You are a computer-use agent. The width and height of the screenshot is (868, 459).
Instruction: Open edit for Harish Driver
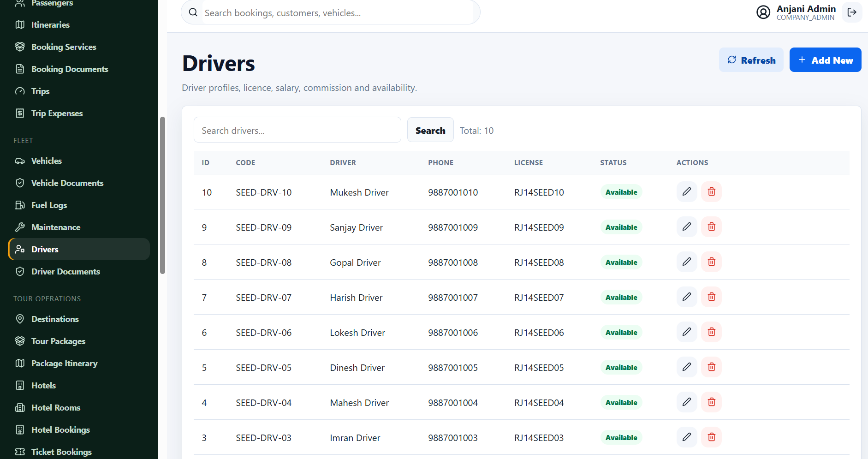pyautogui.click(x=687, y=297)
